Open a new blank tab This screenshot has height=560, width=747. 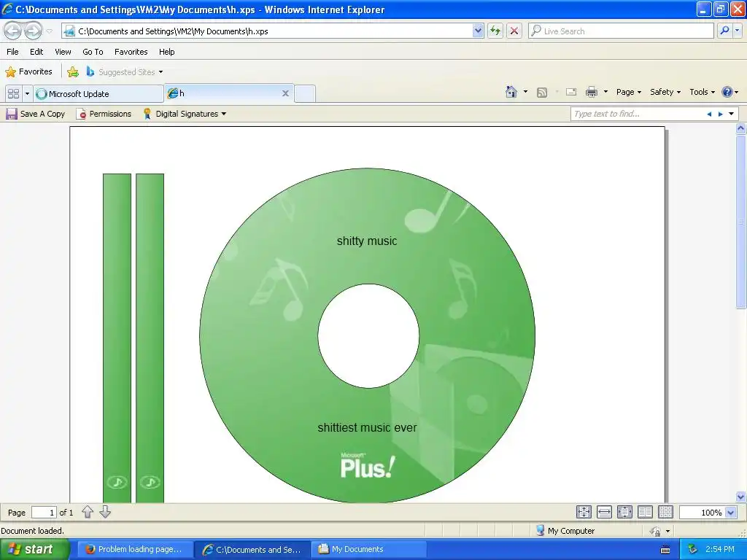[305, 93]
